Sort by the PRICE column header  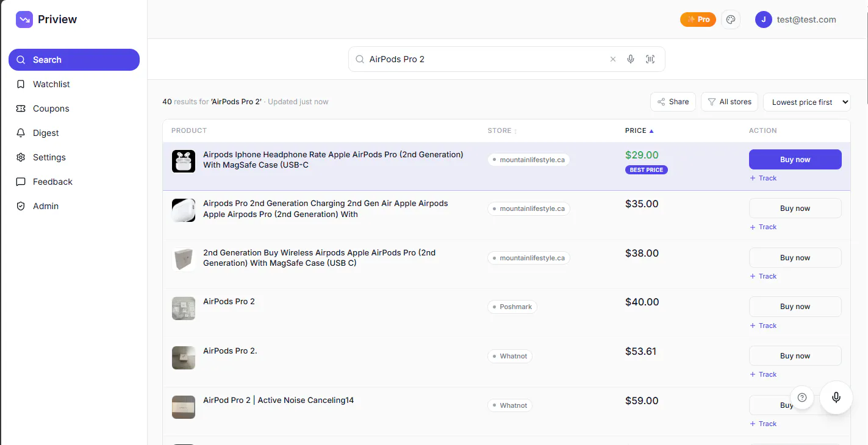pyautogui.click(x=639, y=130)
